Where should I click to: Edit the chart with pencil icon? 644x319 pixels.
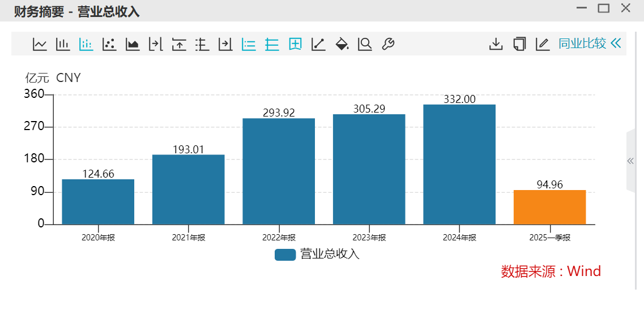(543, 44)
